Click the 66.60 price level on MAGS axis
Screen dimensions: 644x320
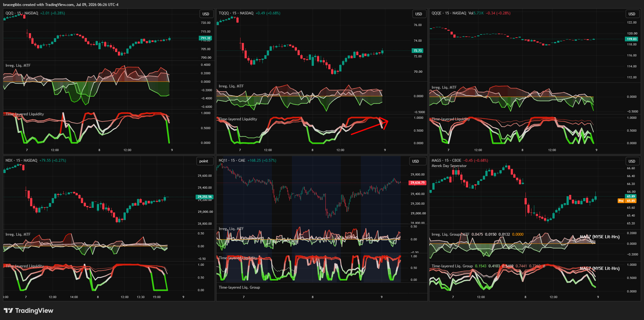pyautogui.click(x=631, y=168)
